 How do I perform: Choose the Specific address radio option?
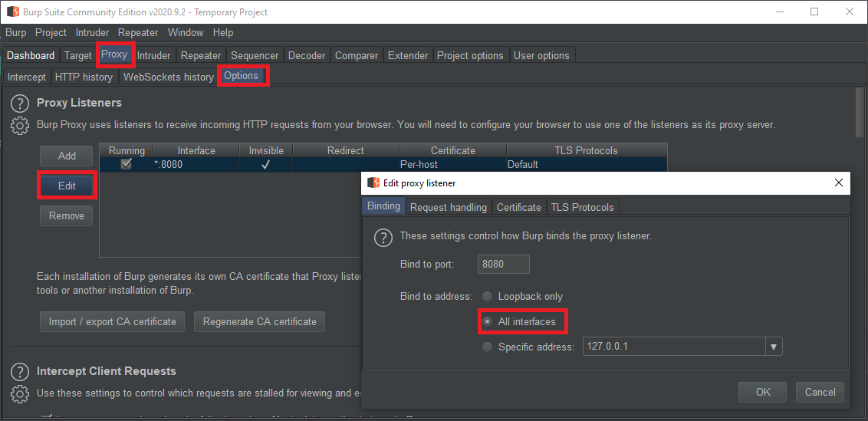[x=487, y=347]
